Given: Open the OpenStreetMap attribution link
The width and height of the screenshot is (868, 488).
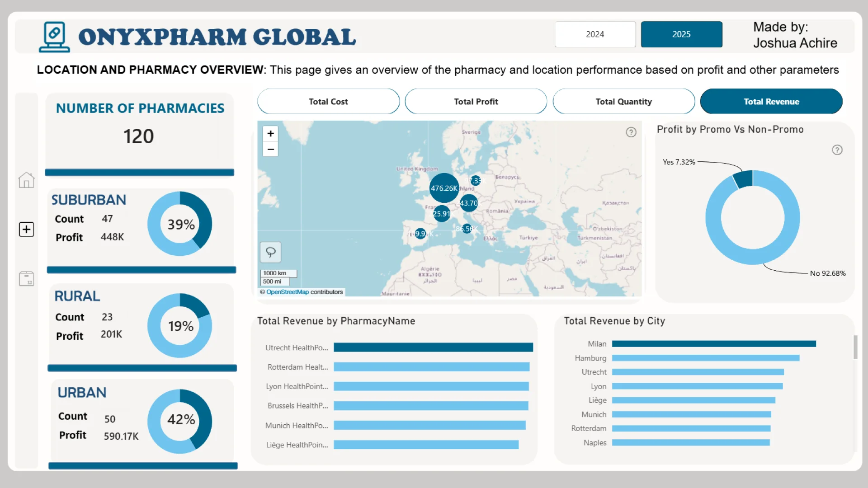Looking at the screenshot, I should (x=287, y=292).
